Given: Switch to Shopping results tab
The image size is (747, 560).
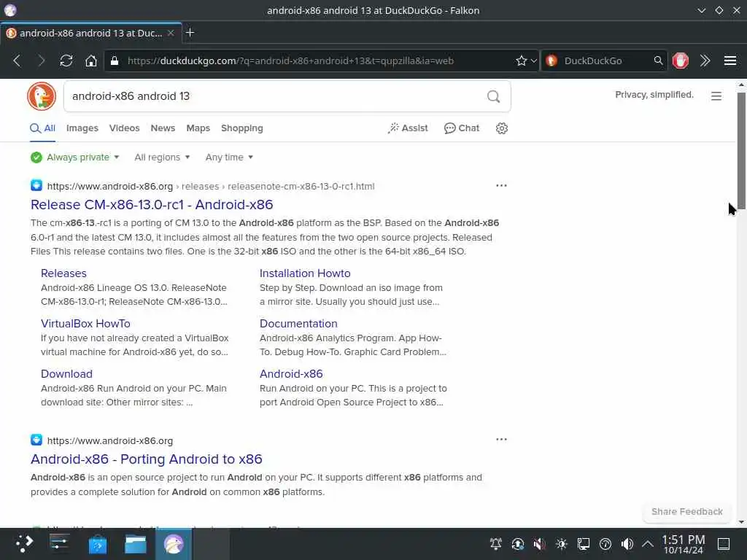Looking at the screenshot, I should click(x=242, y=128).
